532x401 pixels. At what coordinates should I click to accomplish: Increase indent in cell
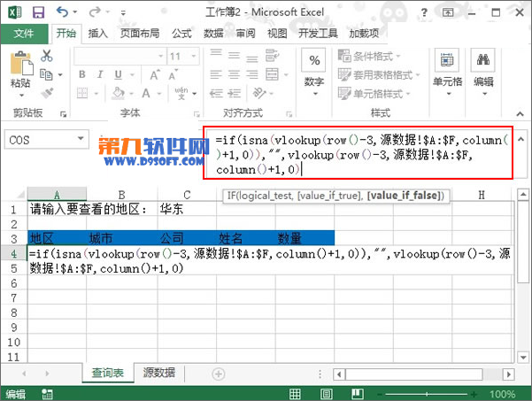(234, 93)
